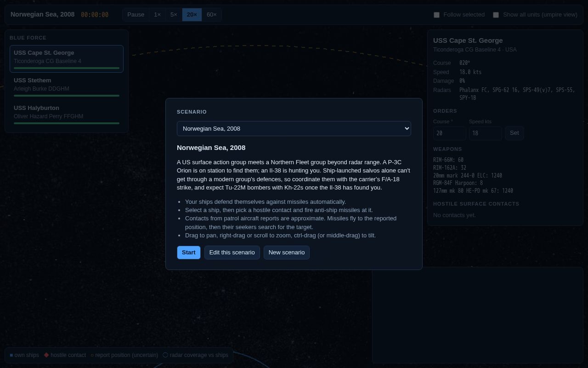Switch simulation speed to 60×
The height and width of the screenshot is (368, 588).
pos(212,15)
